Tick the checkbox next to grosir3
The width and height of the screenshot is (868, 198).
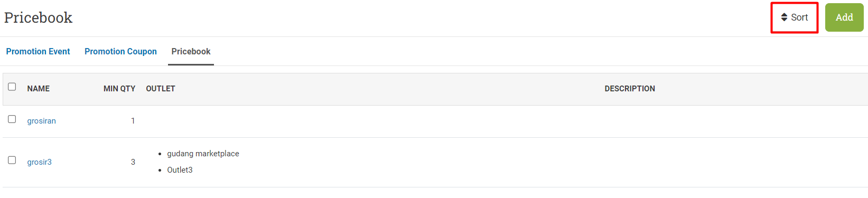[12, 160]
